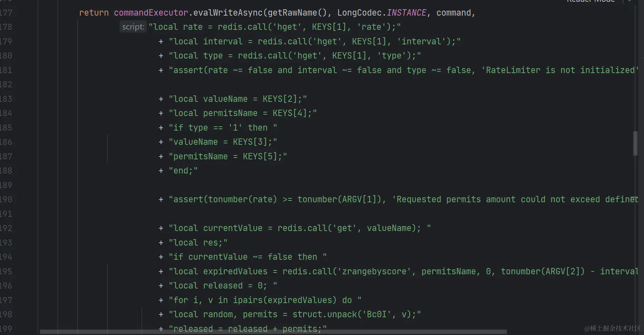Viewport: 644px width, 335px height.
Task: Click the inspections checkmark icon beside Reader Mode
Action: click(x=630, y=1)
